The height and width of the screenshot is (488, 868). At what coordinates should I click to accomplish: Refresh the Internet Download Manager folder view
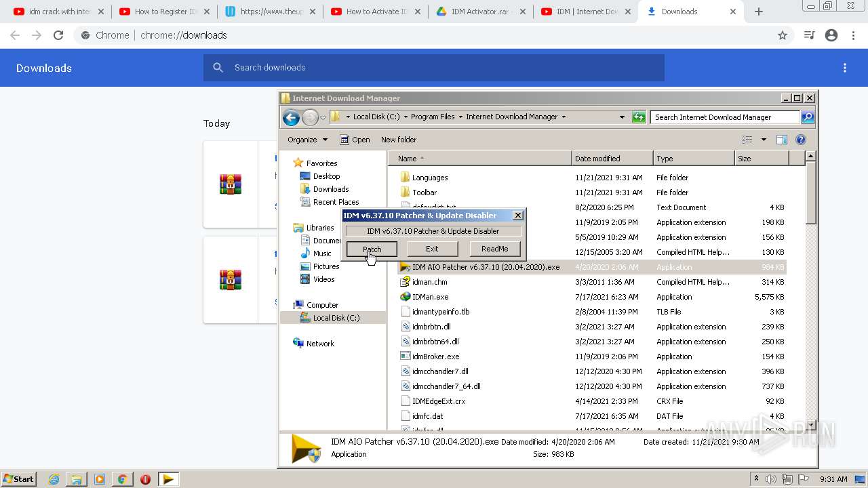(639, 117)
